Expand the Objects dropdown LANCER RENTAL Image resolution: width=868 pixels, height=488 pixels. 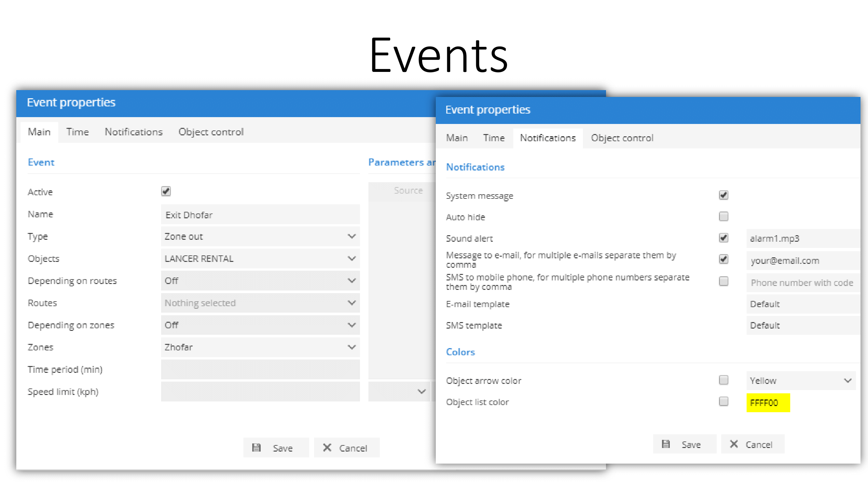[260, 259]
